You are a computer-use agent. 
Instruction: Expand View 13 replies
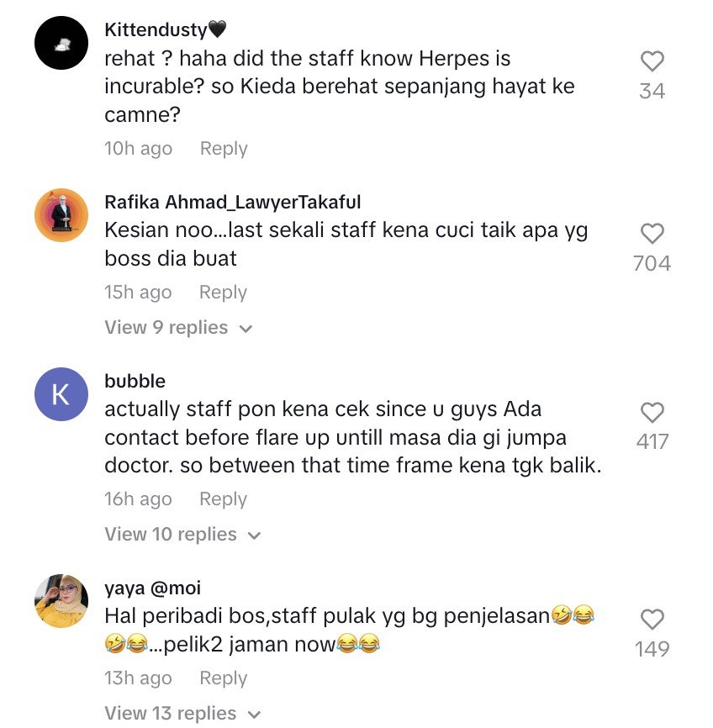click(x=182, y=713)
